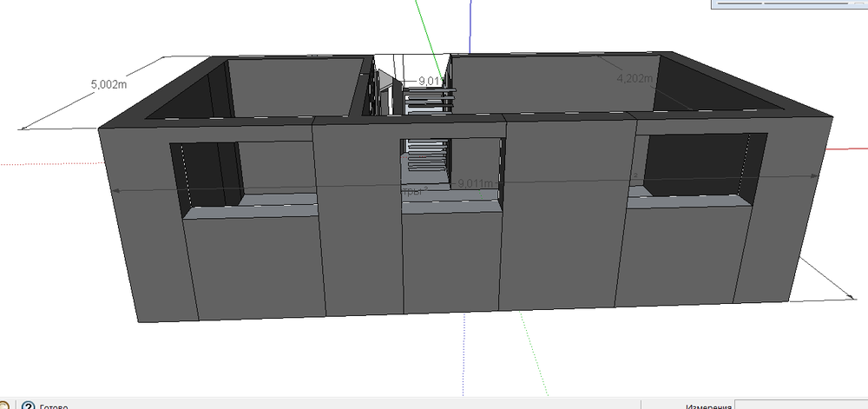Select the staircase seen through the center window
Viewport: 868px width, 409px height.
(425, 155)
